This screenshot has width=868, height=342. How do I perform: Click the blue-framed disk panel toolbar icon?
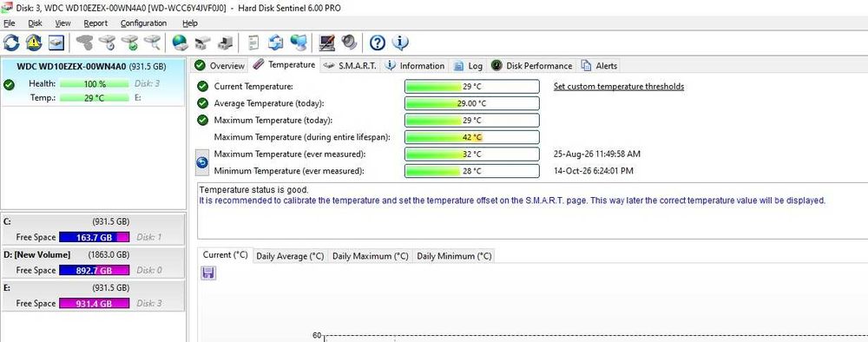[x=56, y=43]
